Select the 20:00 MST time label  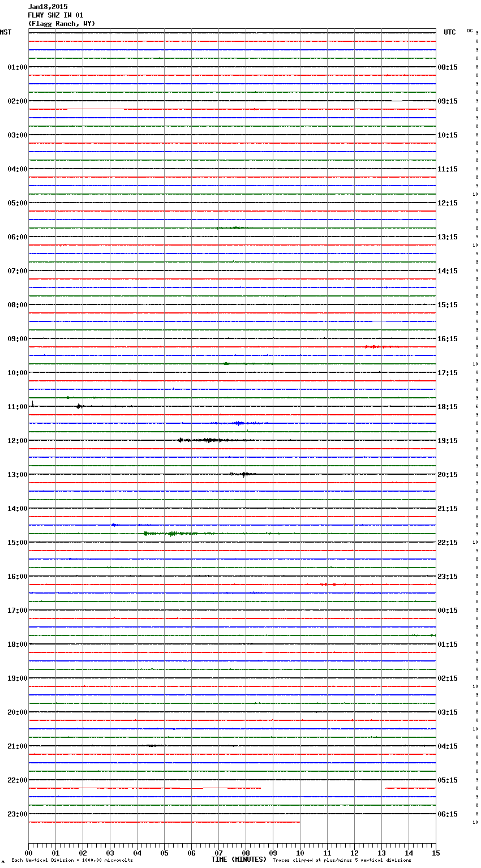click(x=18, y=712)
